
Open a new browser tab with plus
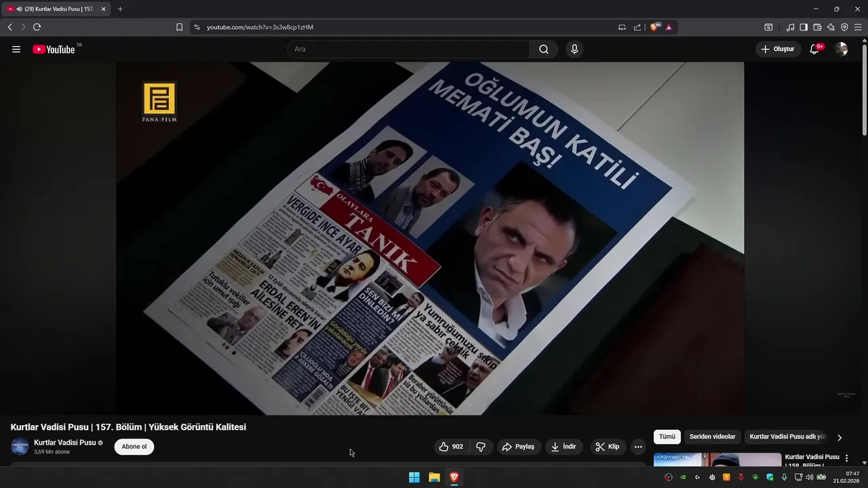(120, 9)
